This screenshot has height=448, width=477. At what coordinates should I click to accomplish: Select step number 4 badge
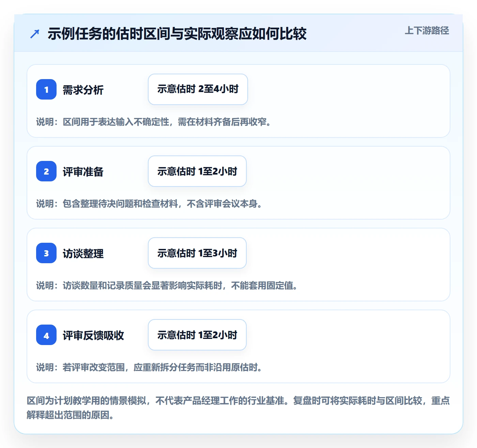click(46, 335)
